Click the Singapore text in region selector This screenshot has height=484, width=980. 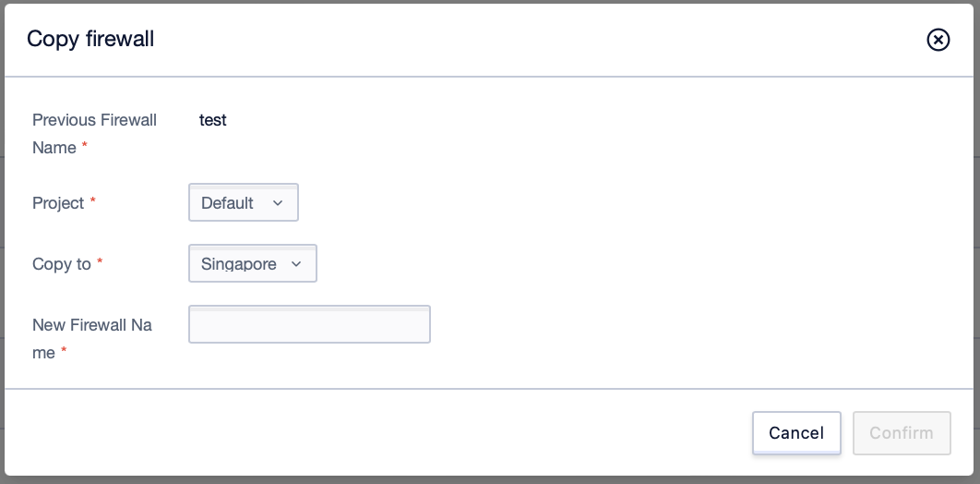pyautogui.click(x=239, y=264)
